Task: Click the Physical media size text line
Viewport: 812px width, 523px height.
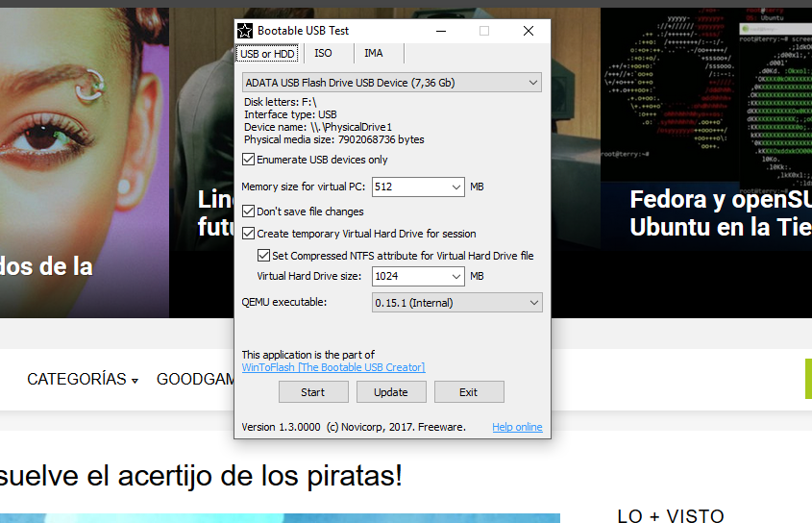Action: (334, 139)
